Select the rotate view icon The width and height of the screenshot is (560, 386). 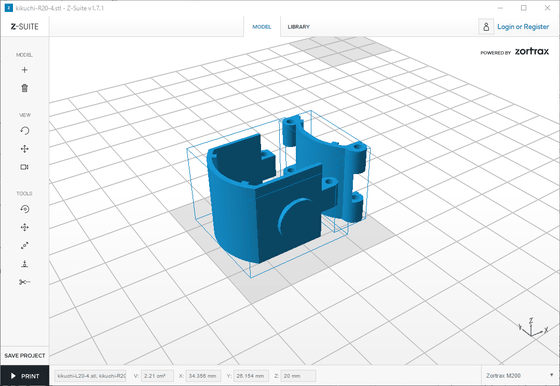(x=25, y=131)
